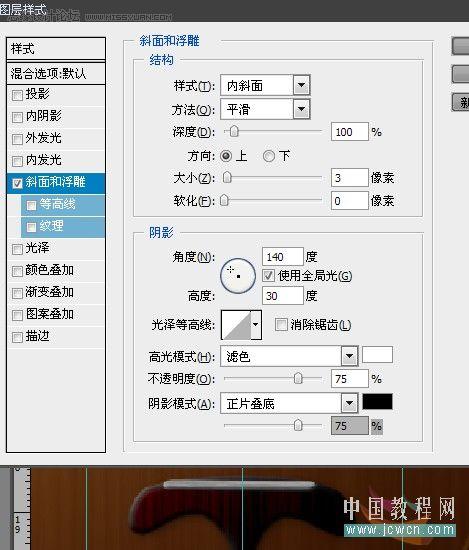This screenshot has height=550, width=469.
Task: Tick the 渐变叠加 gradient overlay checkbox
Action: coord(17,293)
